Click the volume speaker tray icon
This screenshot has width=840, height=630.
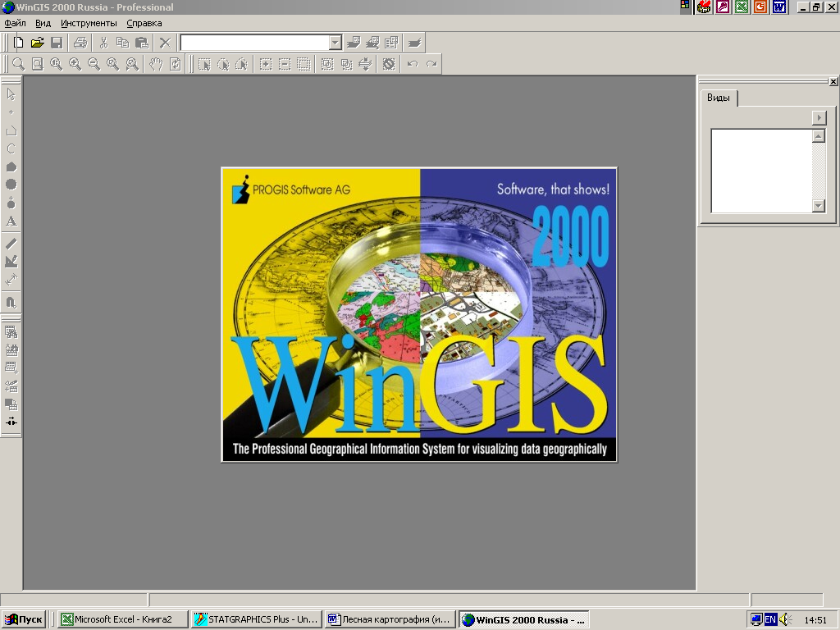click(x=785, y=619)
